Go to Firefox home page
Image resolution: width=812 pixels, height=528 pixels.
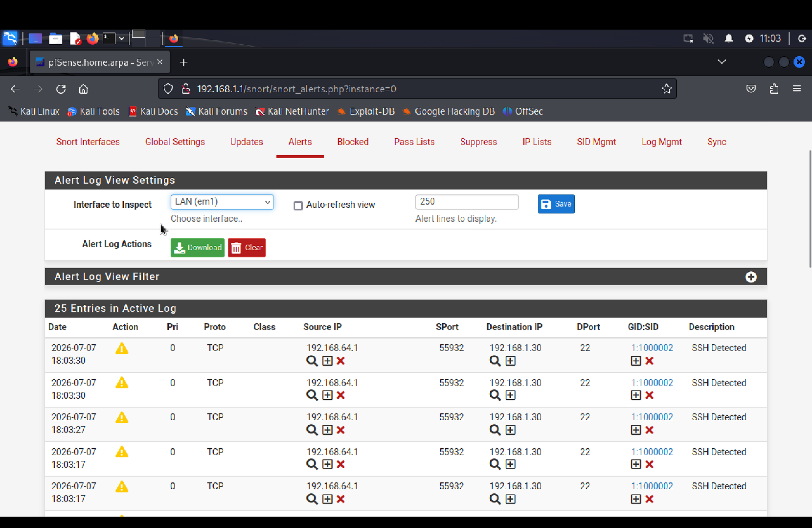[x=83, y=89]
